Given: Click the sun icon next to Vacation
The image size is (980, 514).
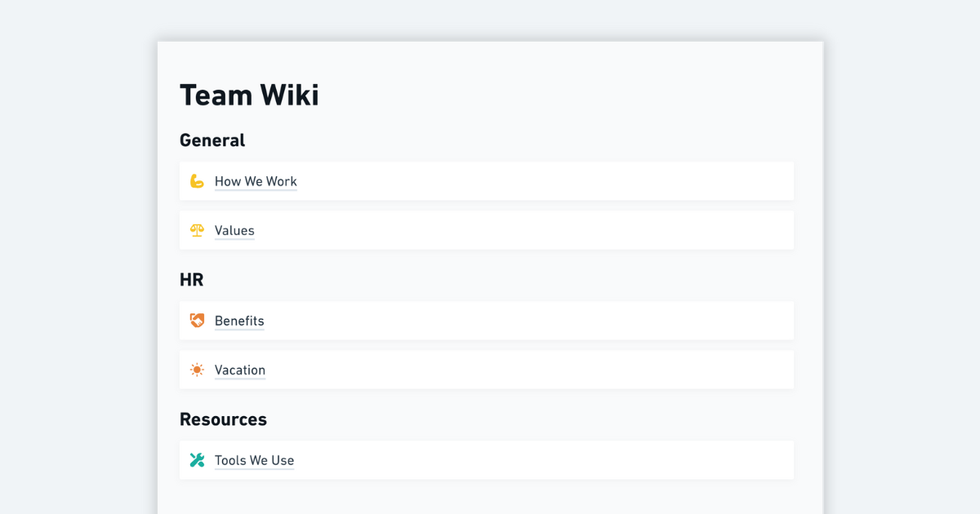Looking at the screenshot, I should point(196,370).
